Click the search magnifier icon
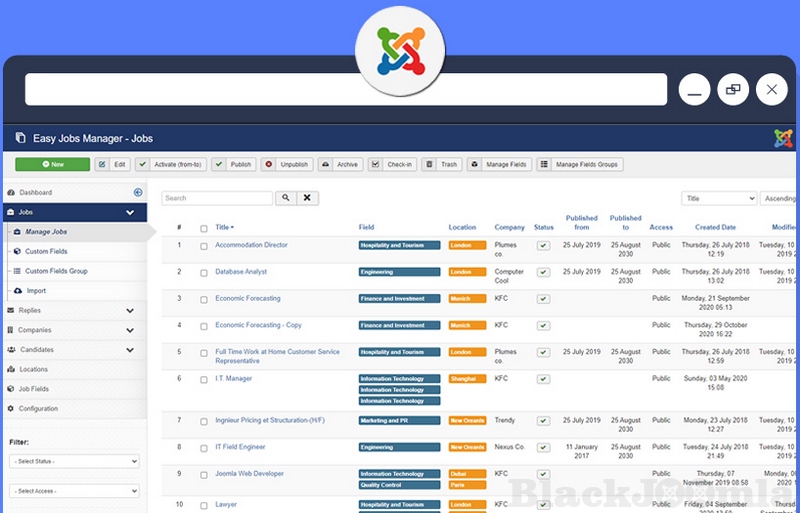 click(285, 199)
